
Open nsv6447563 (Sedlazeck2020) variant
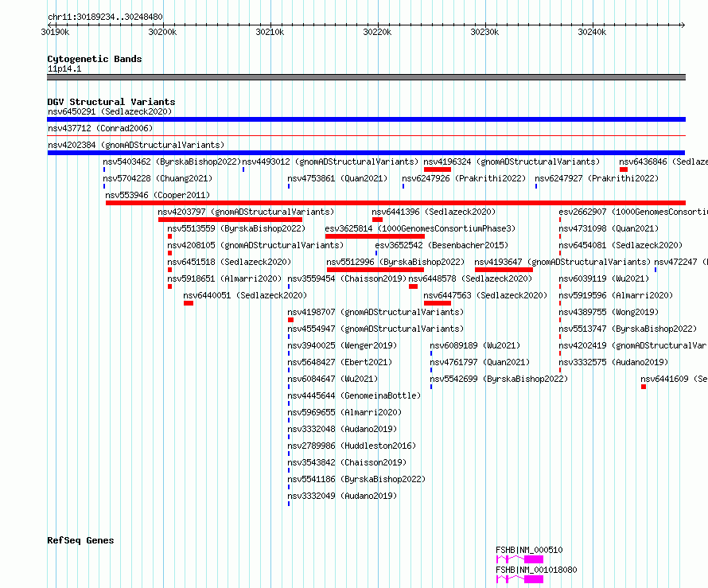point(485,295)
